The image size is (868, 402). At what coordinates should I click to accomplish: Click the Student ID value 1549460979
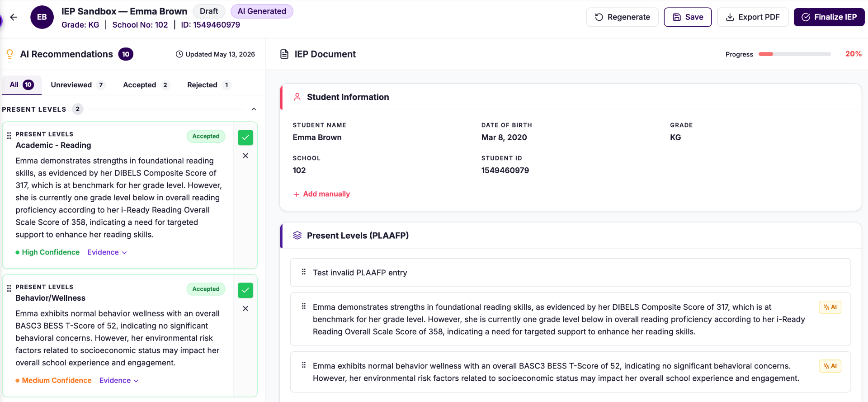click(505, 170)
